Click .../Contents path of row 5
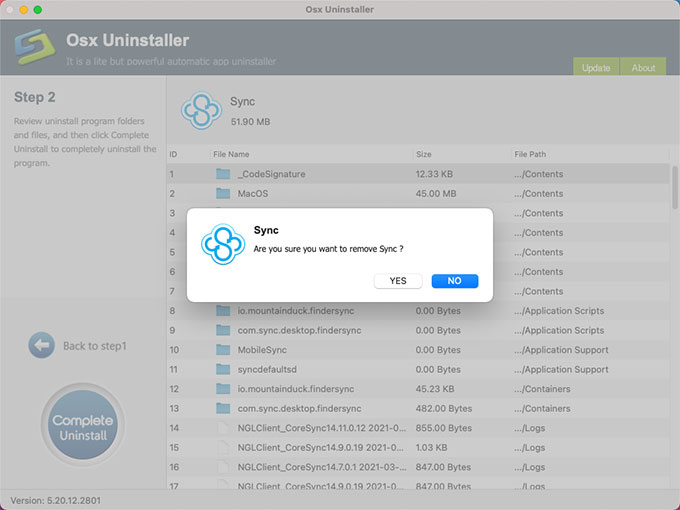Image resolution: width=680 pixels, height=510 pixels. pos(539,252)
